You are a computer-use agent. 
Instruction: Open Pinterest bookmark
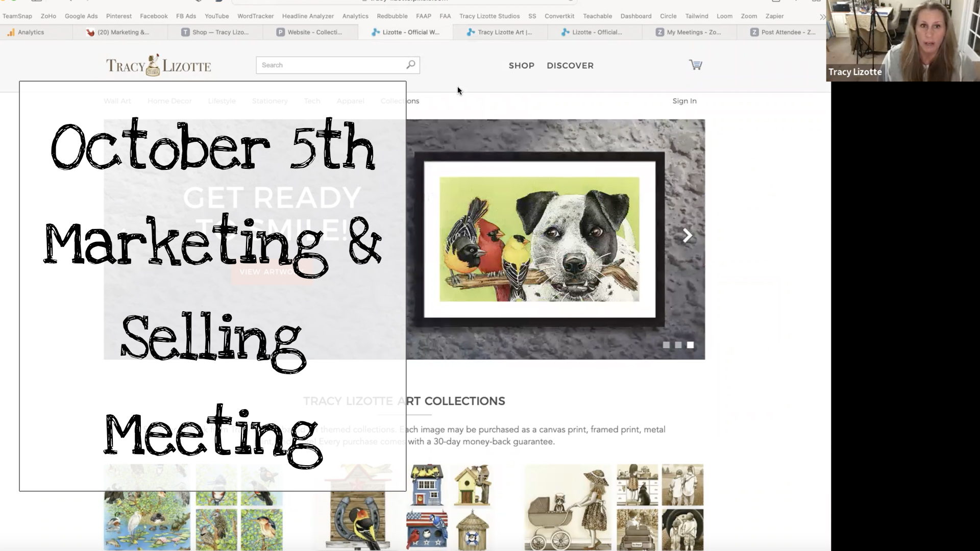click(x=119, y=16)
